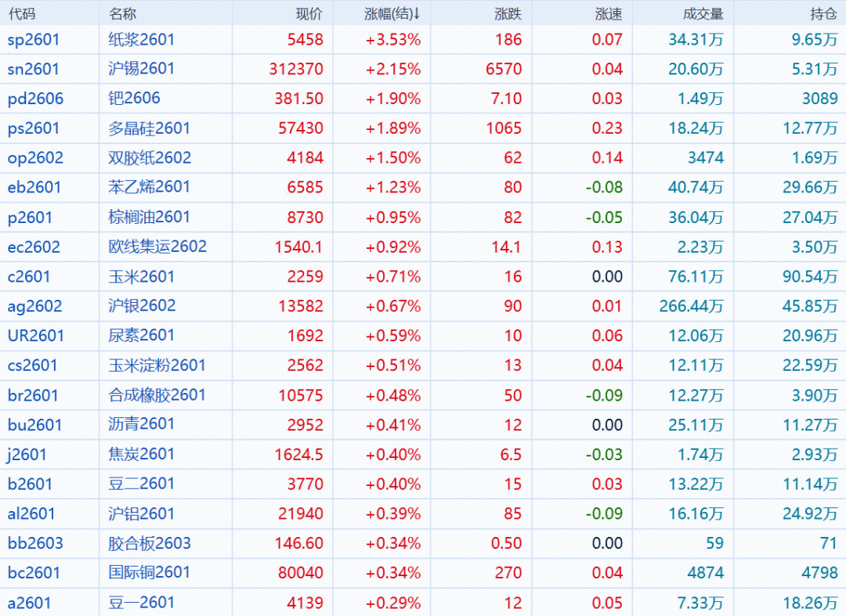This screenshot has width=846, height=616.
Task: Click the 名称 column header
Action: [x=122, y=13]
